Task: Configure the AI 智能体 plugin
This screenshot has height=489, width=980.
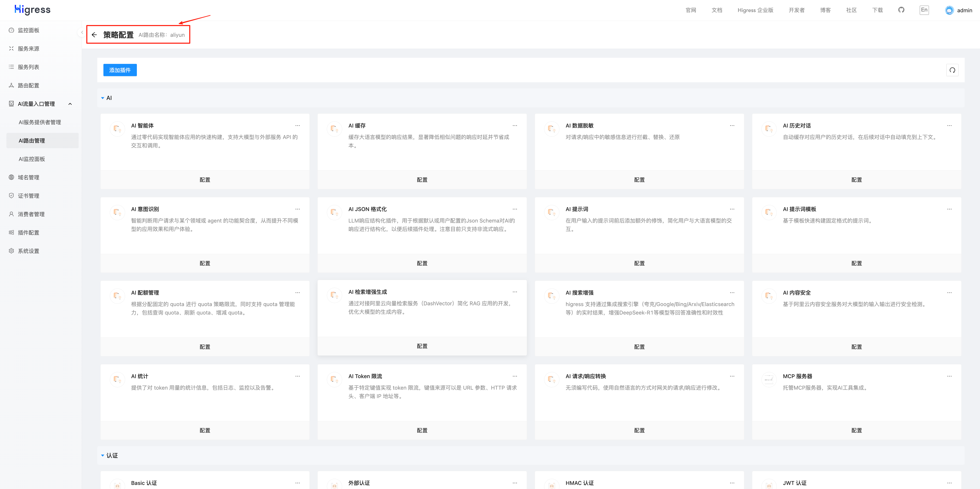Action: tap(205, 180)
